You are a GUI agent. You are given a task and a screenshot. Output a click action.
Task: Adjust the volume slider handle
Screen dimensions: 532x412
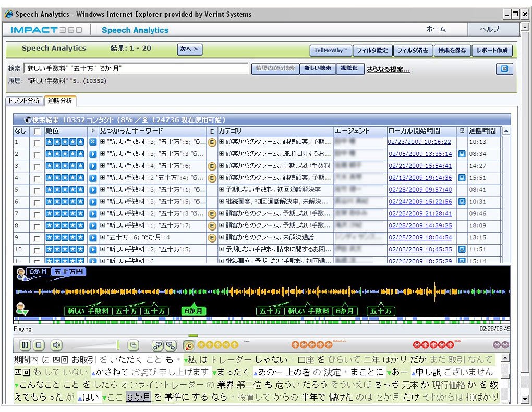click(x=118, y=345)
